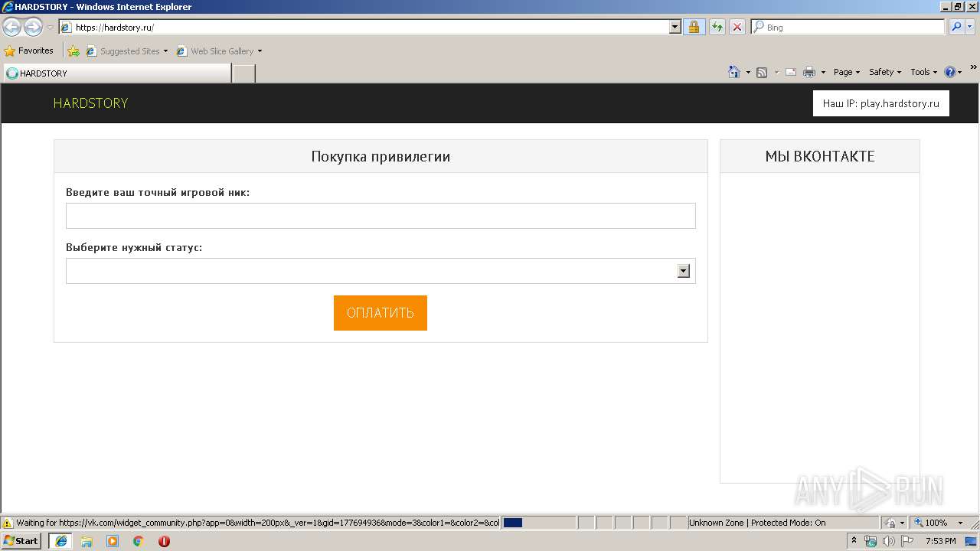The image size is (980, 551).
Task: Open the volume speaker tray icon
Action: [888, 541]
